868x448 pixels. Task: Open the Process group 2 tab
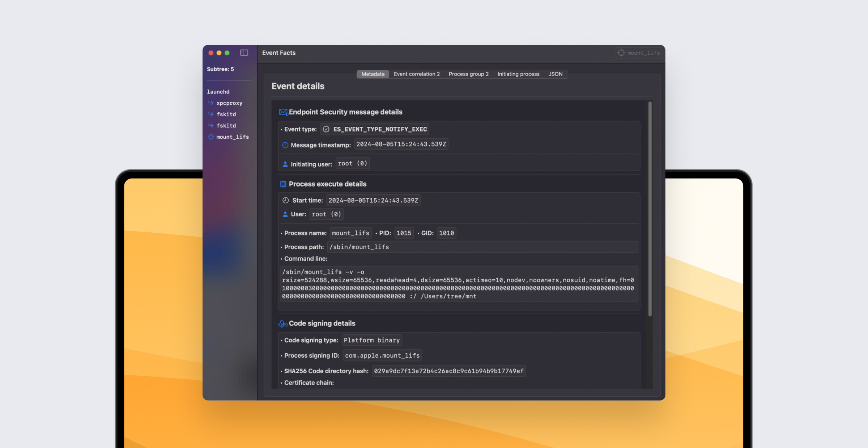click(468, 74)
